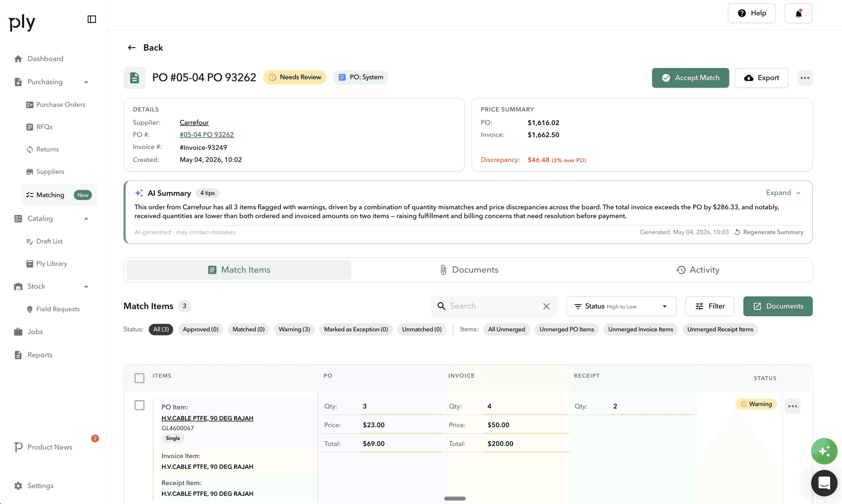Viewport: 842px width, 504px height.
Task: Open H.V.CABLE PTFE, 90 DEG RAJAH link
Action: [x=207, y=419]
